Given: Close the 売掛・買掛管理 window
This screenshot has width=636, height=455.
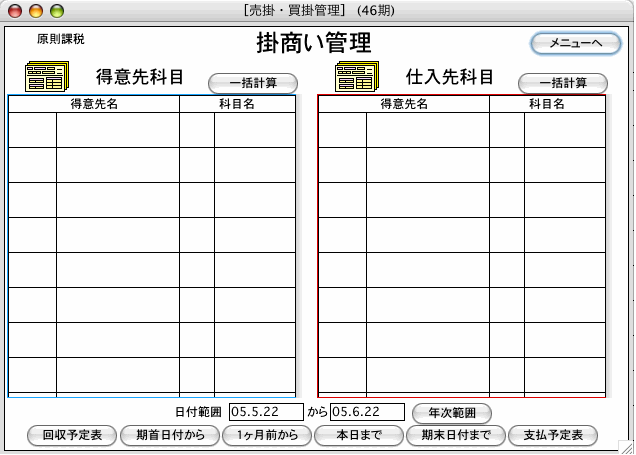Looking at the screenshot, I should (15, 11).
